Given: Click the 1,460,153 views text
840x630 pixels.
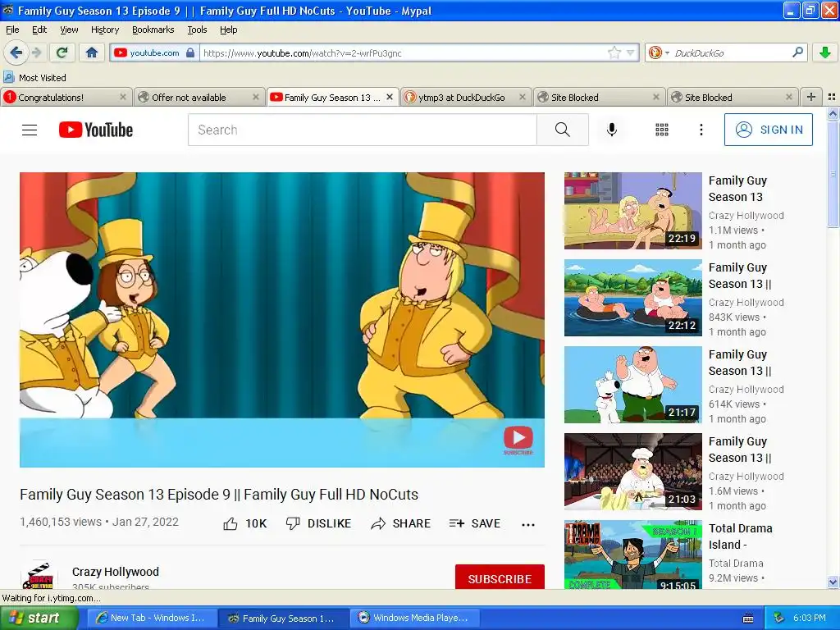Looking at the screenshot, I should coord(61,522).
